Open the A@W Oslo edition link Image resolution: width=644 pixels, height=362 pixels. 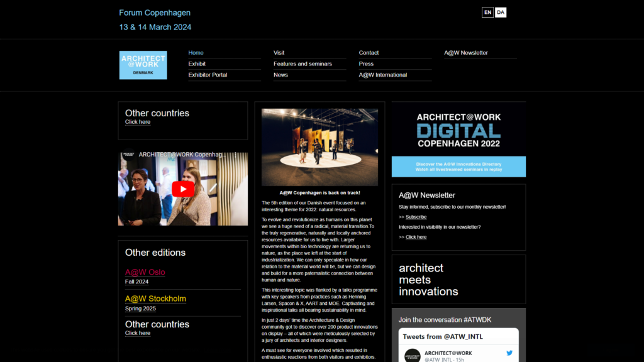[145, 272]
